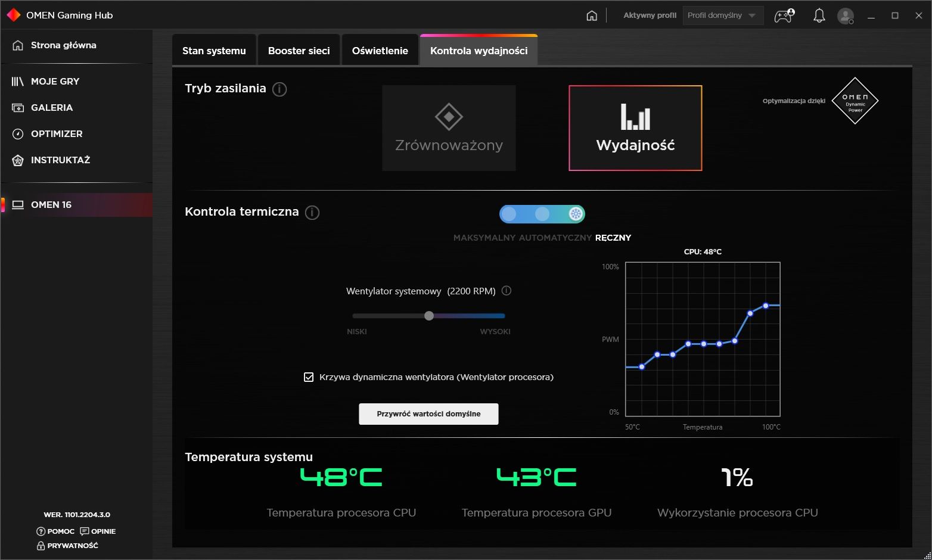This screenshot has height=560, width=932.
Task: Choose Wydajność power mode
Action: click(635, 128)
